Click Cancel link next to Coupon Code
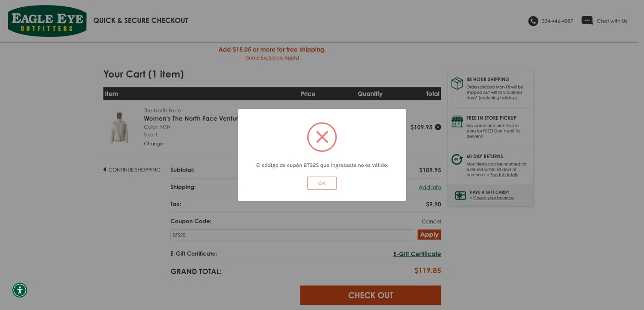 pos(431,222)
